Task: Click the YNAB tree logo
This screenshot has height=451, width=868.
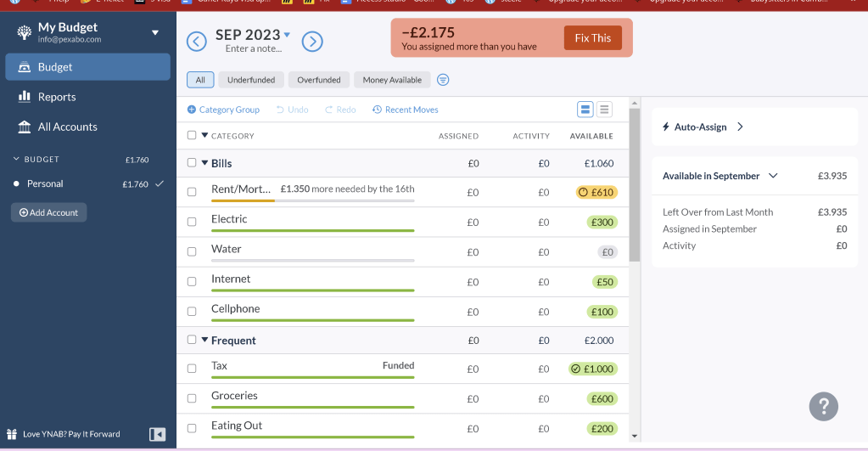Action: tap(25, 32)
